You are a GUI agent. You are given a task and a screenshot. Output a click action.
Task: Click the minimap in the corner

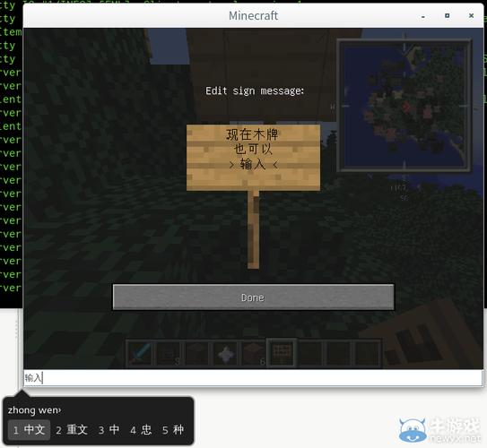click(404, 106)
